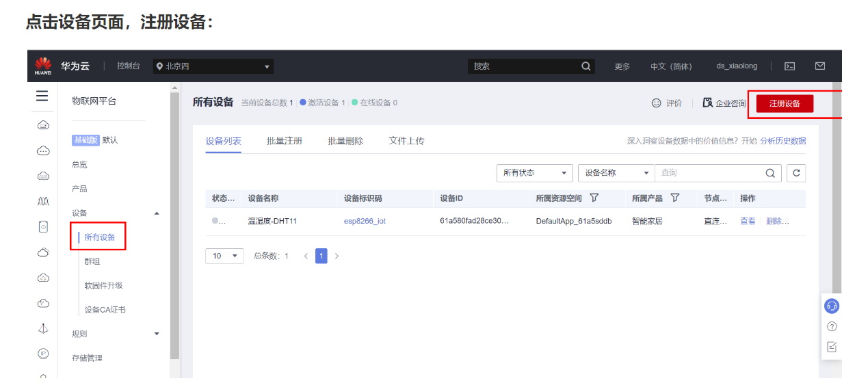This screenshot has height=383, width=868.
Task: Click the red 注册设备 button
Action: tap(785, 103)
